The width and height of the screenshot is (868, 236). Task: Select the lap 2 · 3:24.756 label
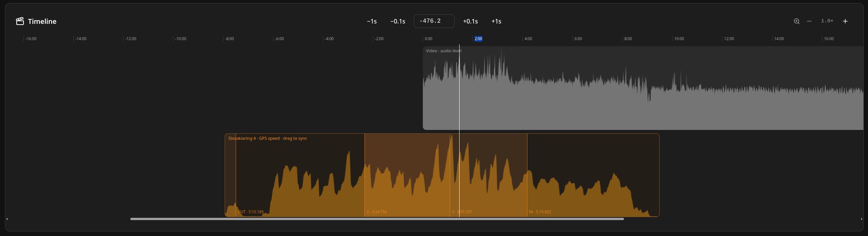377,212
